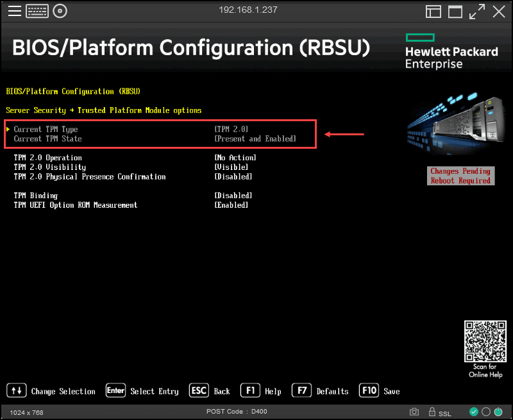This screenshot has width=513, height=420.
Task: Click the Hewlett Packard Enterprise logo
Action: [x=451, y=51]
